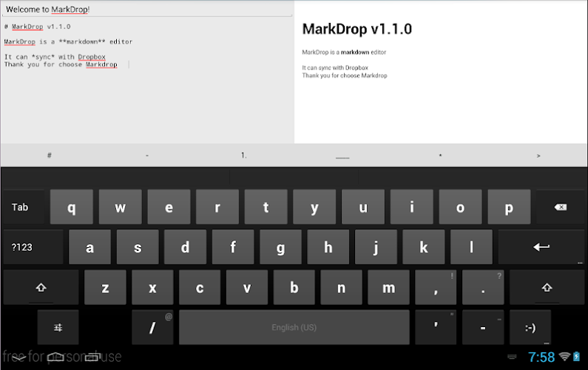Tap the backspace key icon

point(560,207)
